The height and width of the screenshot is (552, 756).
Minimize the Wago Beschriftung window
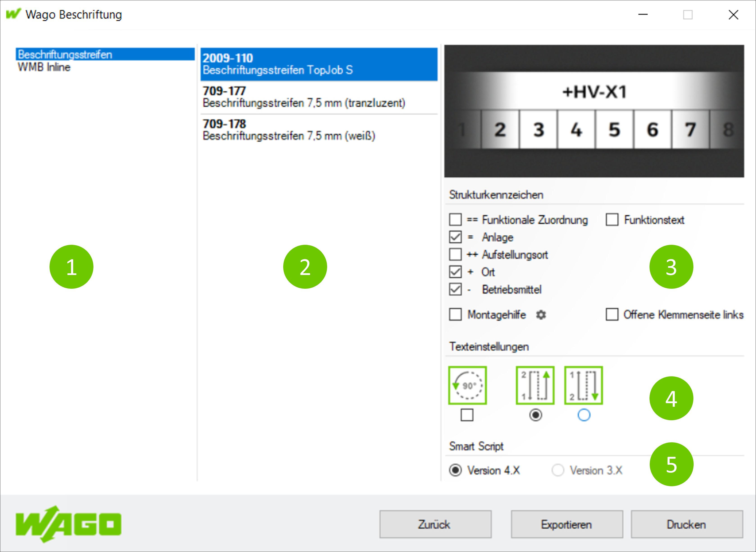[x=643, y=15]
